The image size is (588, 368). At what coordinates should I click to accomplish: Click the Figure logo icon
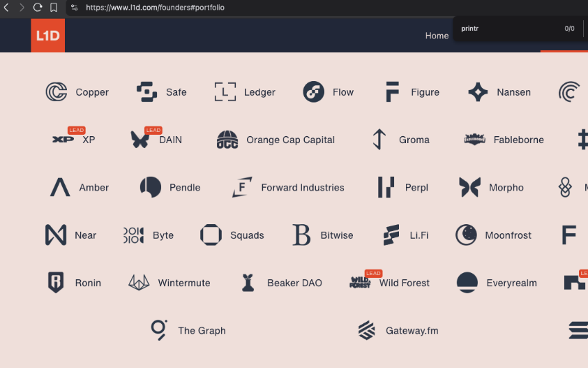click(392, 92)
